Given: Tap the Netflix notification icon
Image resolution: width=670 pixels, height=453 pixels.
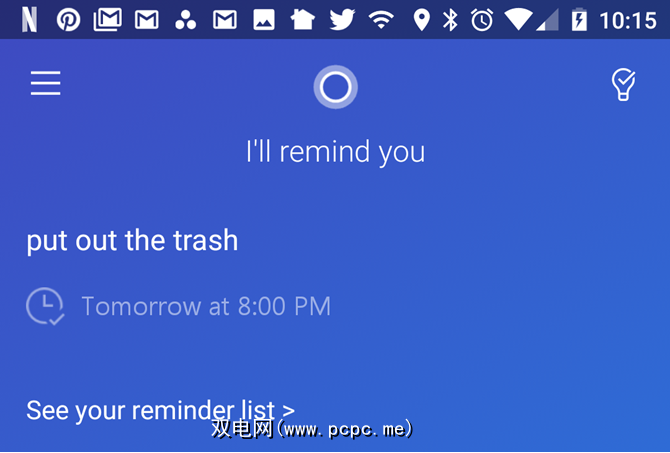Looking at the screenshot, I should (x=29, y=20).
